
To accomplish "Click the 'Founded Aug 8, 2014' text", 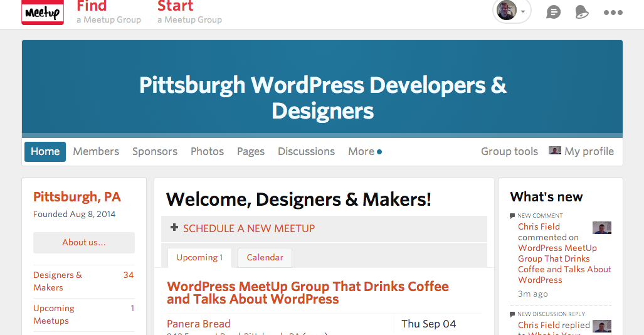I will [x=75, y=214].
